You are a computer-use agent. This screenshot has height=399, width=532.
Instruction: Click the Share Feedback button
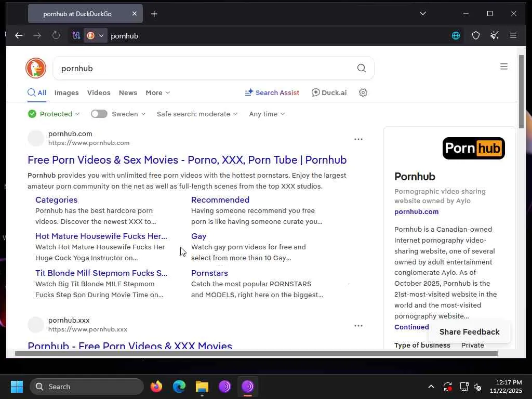[470, 332]
